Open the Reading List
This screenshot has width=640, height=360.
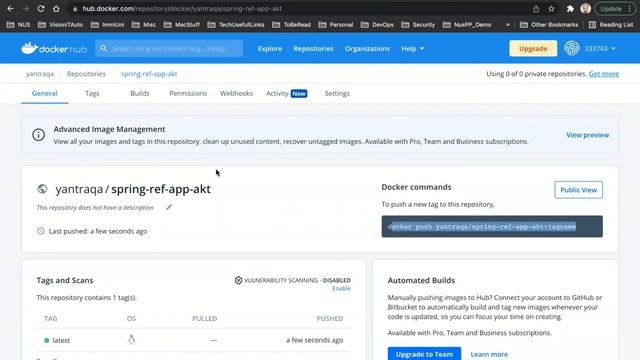click(611, 24)
